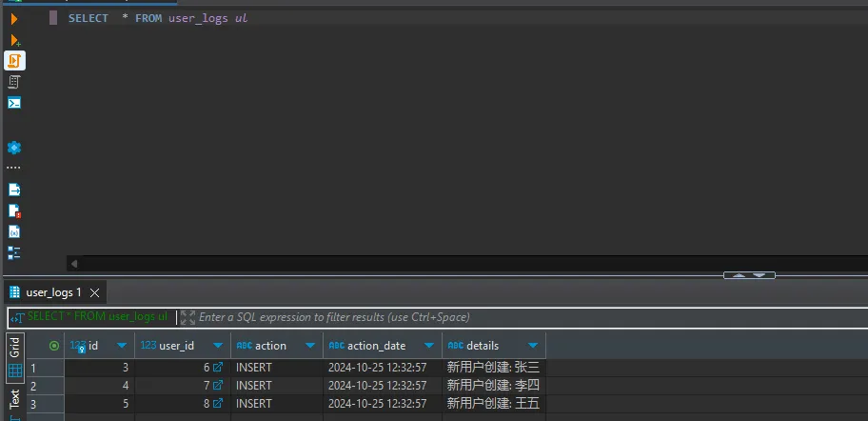Image resolution: width=868 pixels, height=421 pixels.
Task: Click the editor horizontal scrollbar left arrow
Action: (74, 264)
